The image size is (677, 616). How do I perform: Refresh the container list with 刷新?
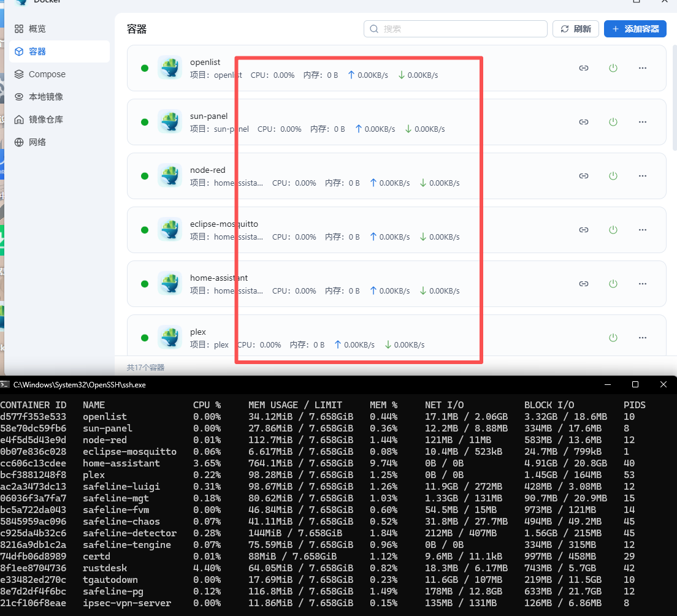576,29
